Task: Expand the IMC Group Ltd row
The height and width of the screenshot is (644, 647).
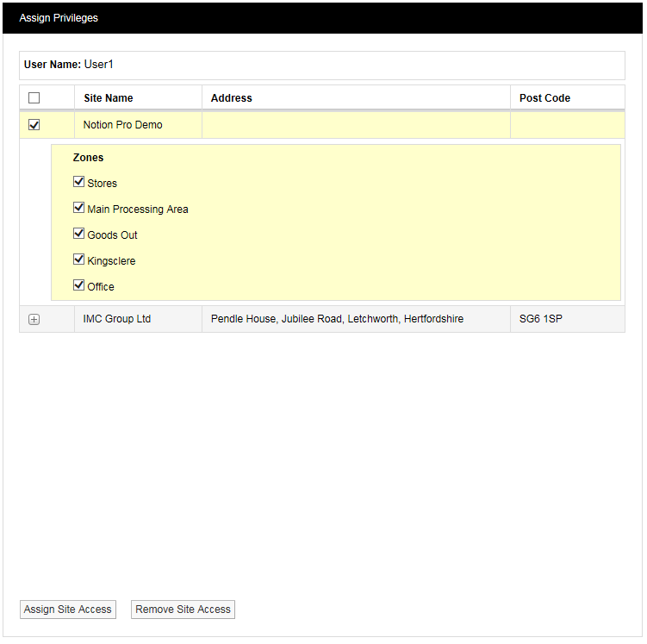Action: coord(34,319)
